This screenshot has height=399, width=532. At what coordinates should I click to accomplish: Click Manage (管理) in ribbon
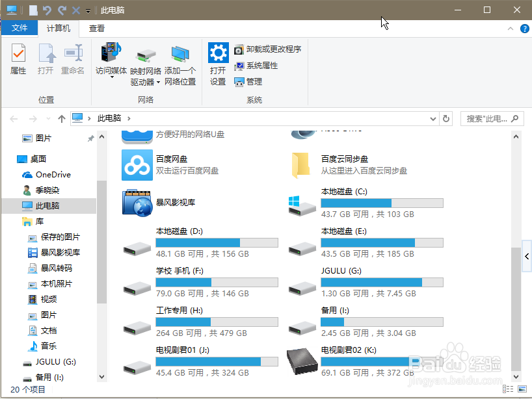coord(248,82)
